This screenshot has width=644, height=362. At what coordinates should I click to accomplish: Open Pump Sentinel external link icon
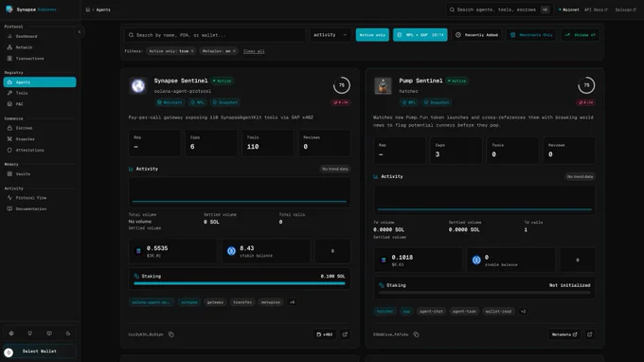pos(590,335)
